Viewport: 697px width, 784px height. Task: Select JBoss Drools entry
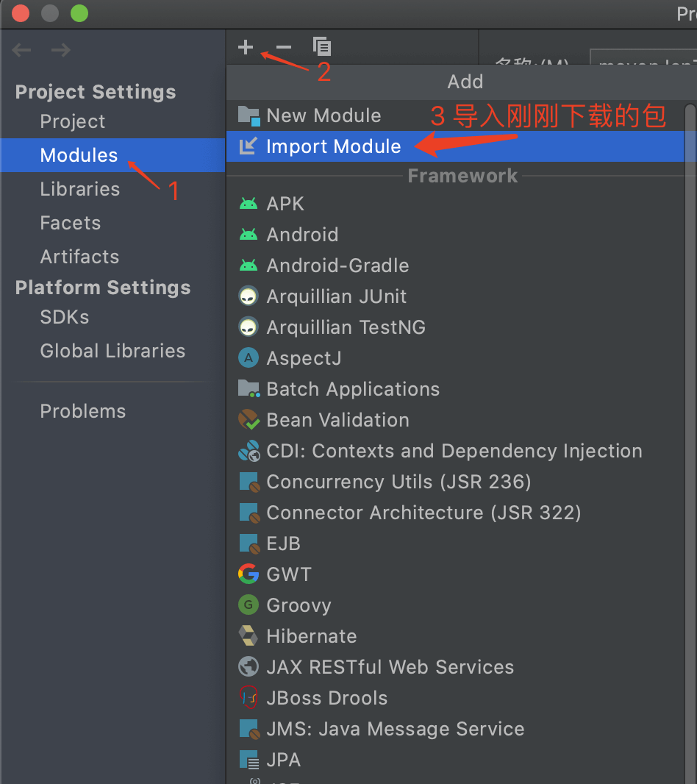pyautogui.click(x=455, y=697)
